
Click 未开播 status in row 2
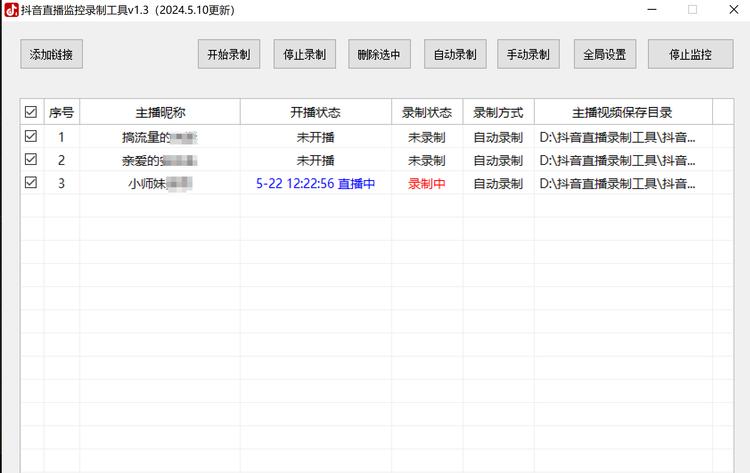click(316, 160)
